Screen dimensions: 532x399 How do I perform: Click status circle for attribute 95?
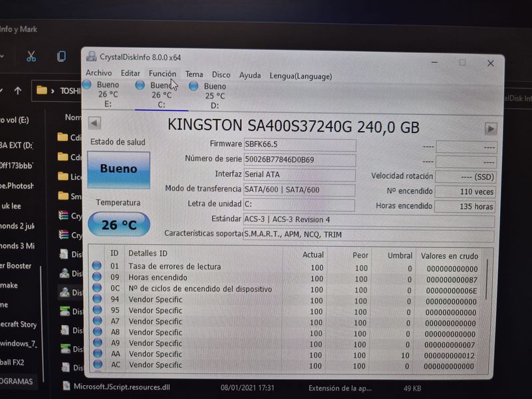[x=97, y=309]
